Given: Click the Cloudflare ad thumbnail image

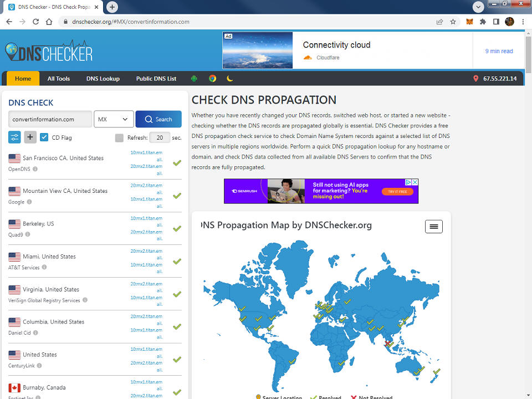Looking at the screenshot, I should click(x=258, y=50).
